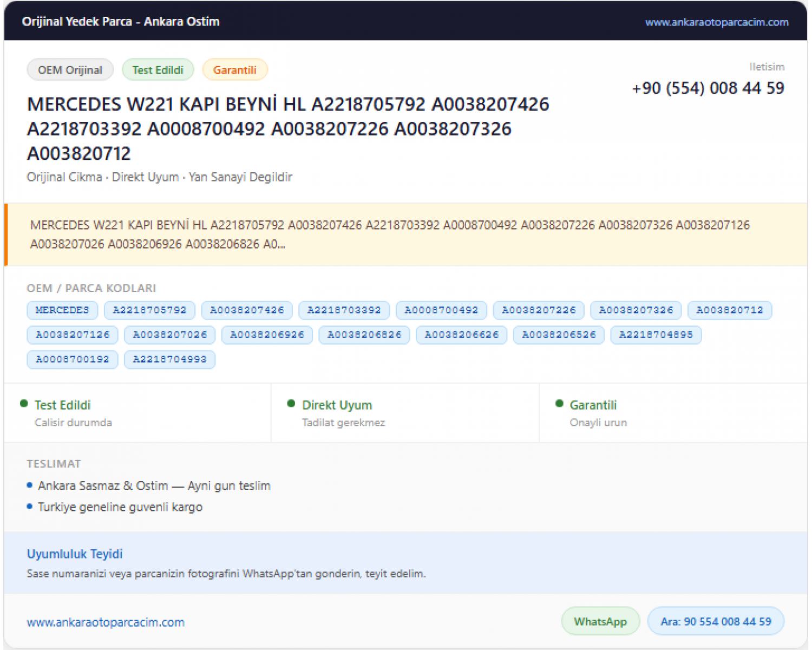The image size is (812, 650).
Task: Select the Test Edildi green badge
Action: pos(158,70)
